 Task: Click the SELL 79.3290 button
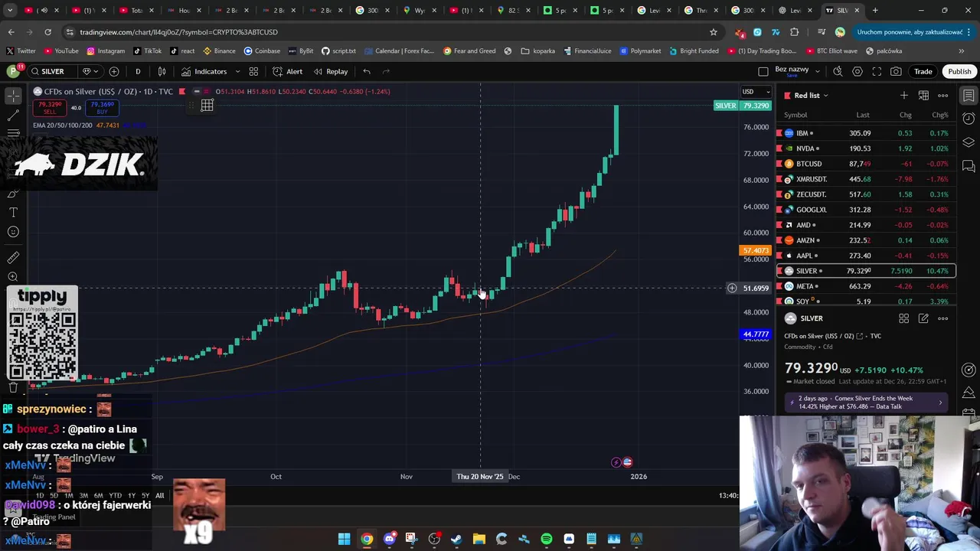click(x=50, y=108)
